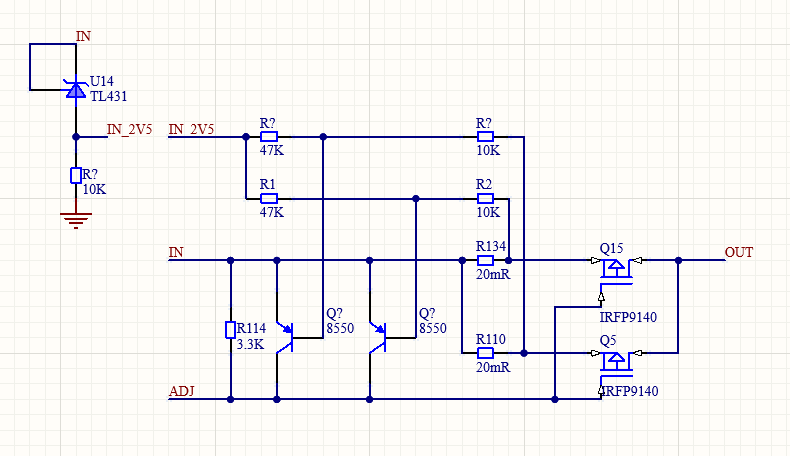Click the R134 designator text
790x456 pixels.
click(x=491, y=246)
